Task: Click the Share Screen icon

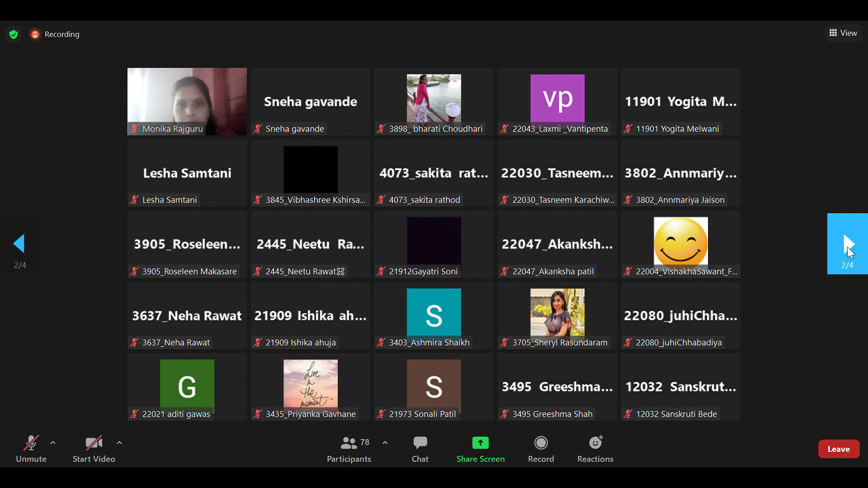Action: [480, 443]
